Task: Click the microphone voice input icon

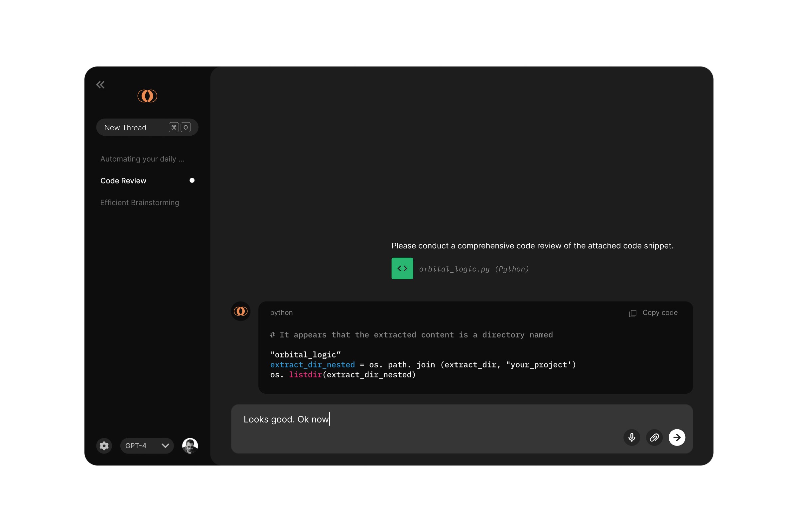Action: 631,437
